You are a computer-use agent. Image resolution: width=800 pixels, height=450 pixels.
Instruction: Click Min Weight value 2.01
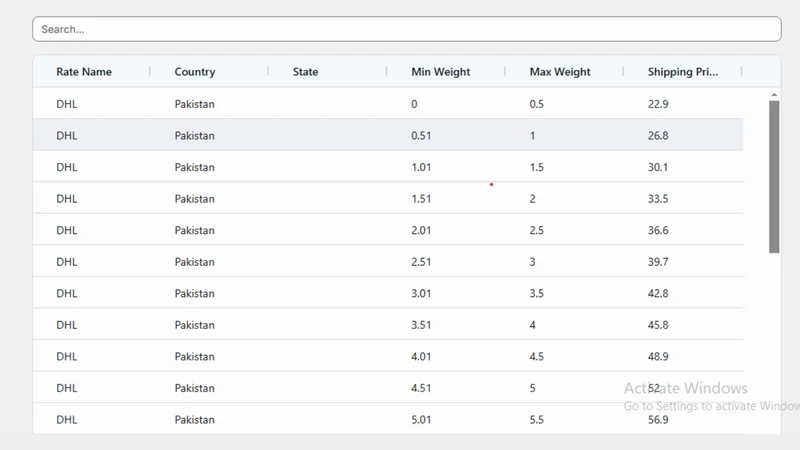[x=421, y=231]
